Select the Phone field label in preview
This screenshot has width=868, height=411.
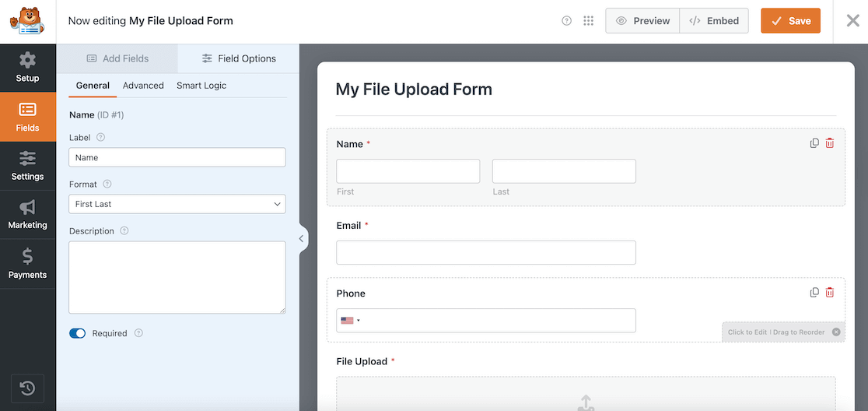tap(351, 293)
